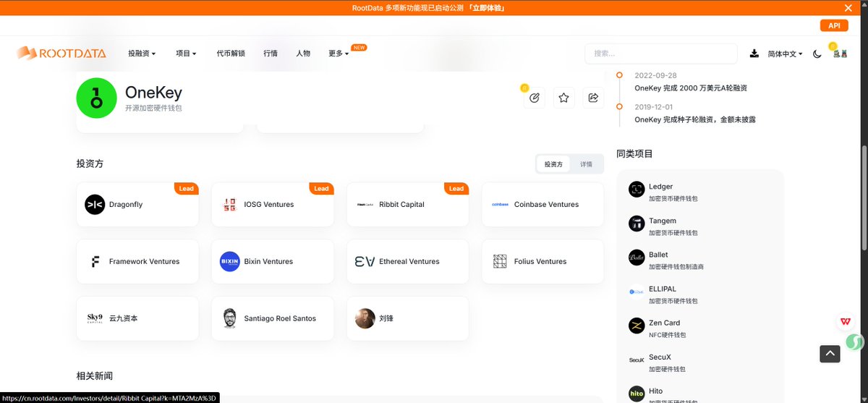This screenshot has width=868, height=403.
Task: Click the IOSG Ventures logo
Action: click(x=229, y=205)
